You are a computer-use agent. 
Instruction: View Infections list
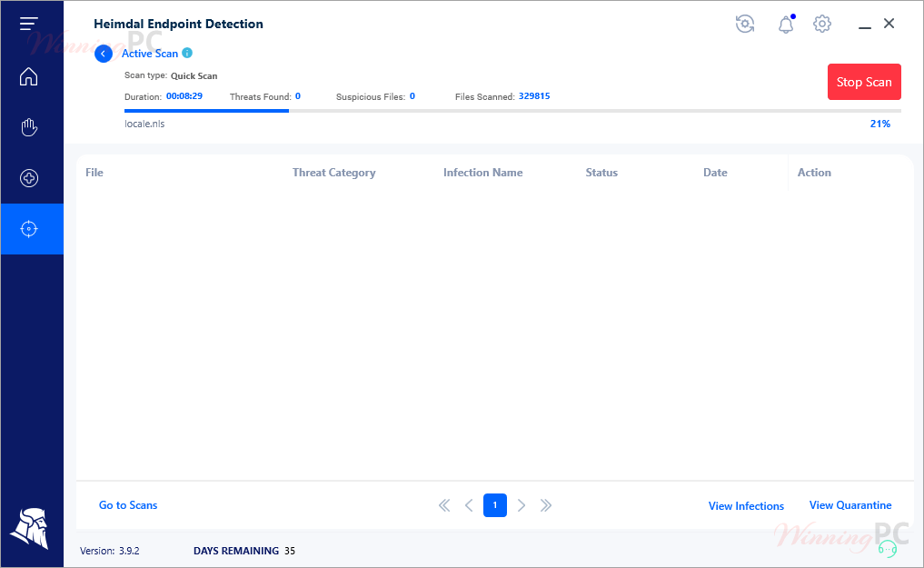pos(746,506)
